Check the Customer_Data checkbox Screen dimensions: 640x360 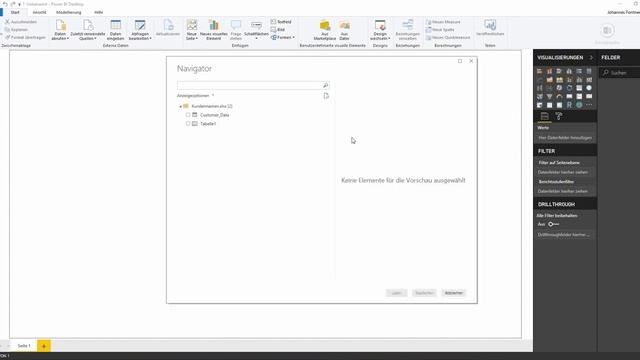pyautogui.click(x=188, y=115)
